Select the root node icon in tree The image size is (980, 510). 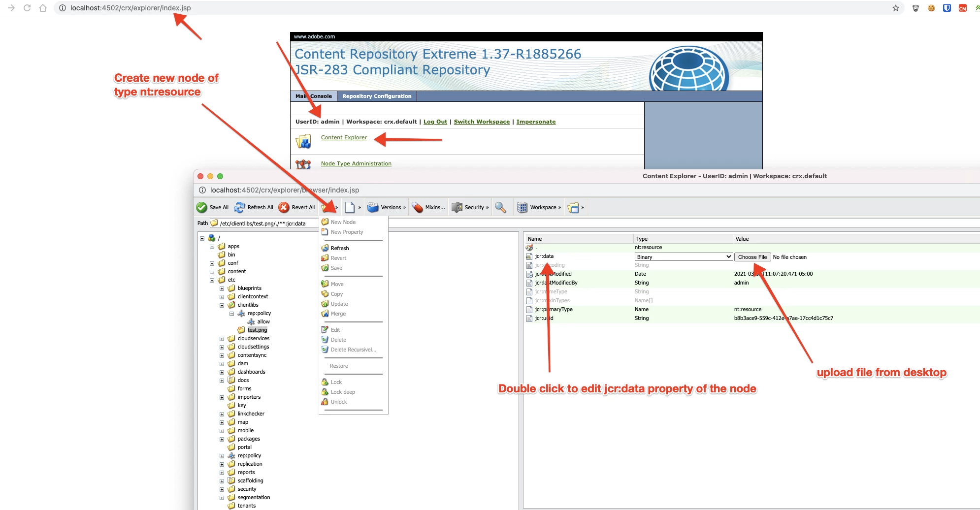[212, 238]
